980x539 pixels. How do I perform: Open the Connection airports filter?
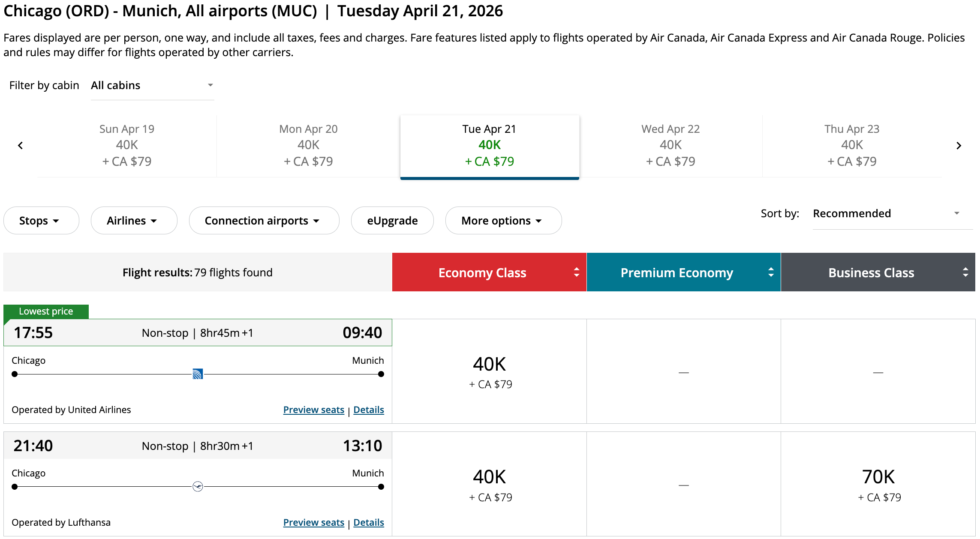click(x=264, y=221)
